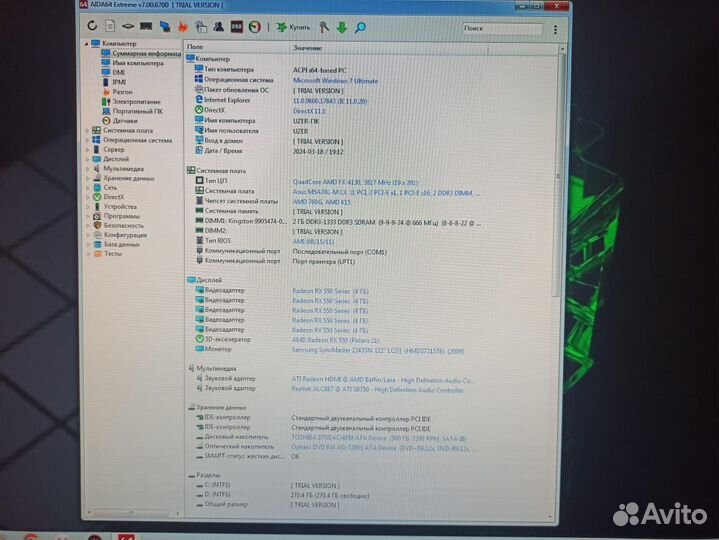Viewport: 719px width, 540px height.
Task: Click the green download arrow icon
Action: 341,27
